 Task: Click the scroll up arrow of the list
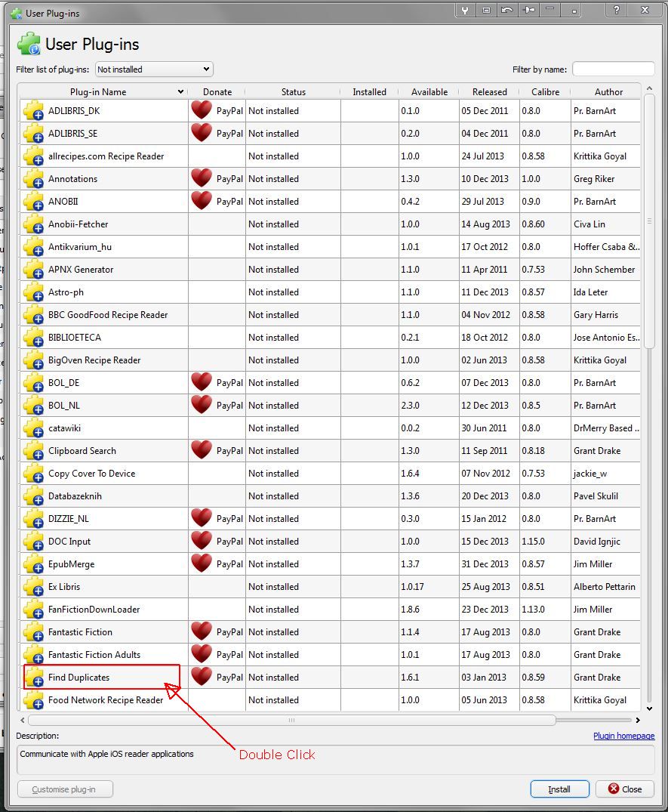649,88
